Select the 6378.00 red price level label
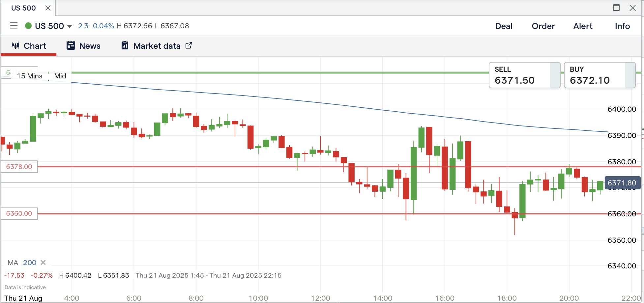This screenshot has height=303, width=644. [19, 167]
